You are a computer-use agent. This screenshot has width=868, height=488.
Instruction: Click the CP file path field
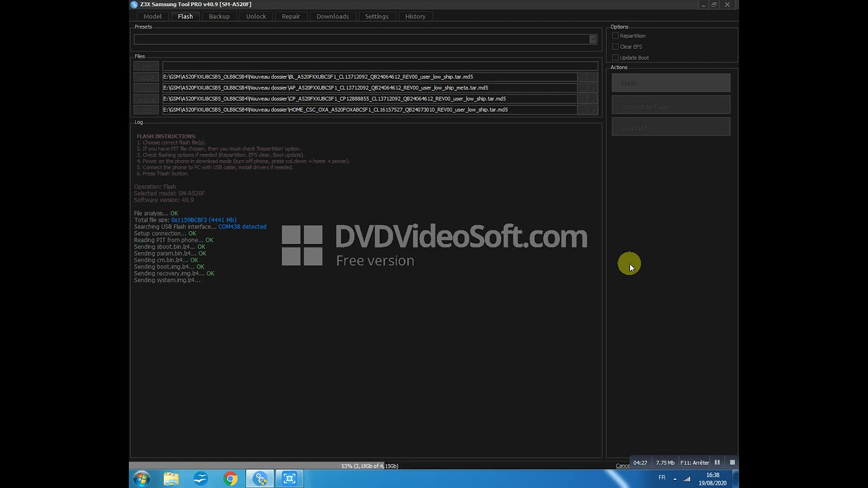click(x=370, y=99)
